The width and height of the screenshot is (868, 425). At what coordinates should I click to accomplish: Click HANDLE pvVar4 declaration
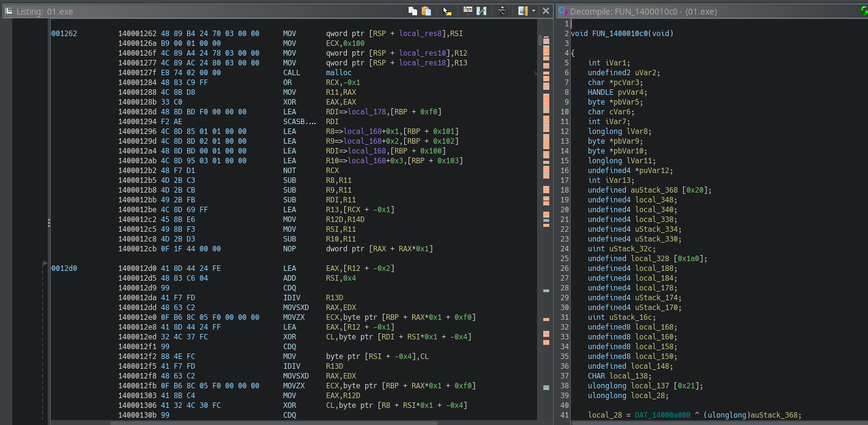pos(618,92)
